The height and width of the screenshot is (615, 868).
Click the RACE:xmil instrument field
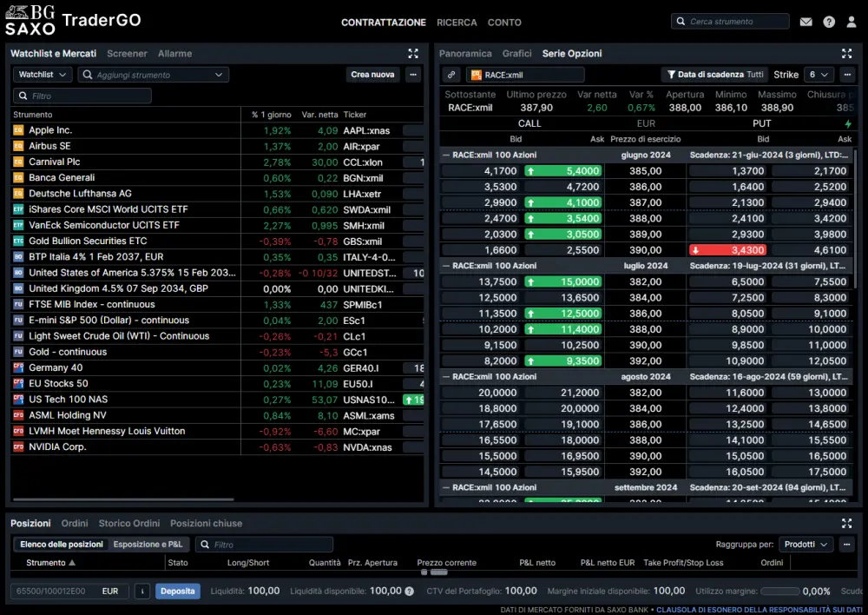[525, 74]
